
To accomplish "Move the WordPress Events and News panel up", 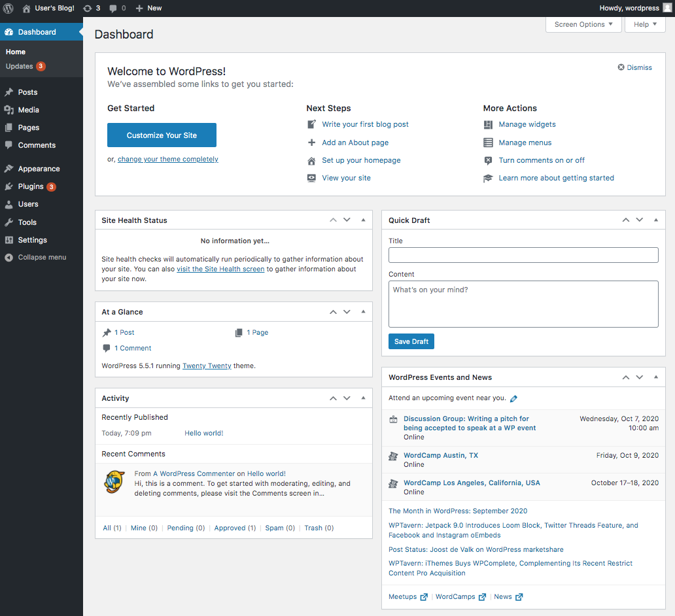I will pyautogui.click(x=626, y=377).
